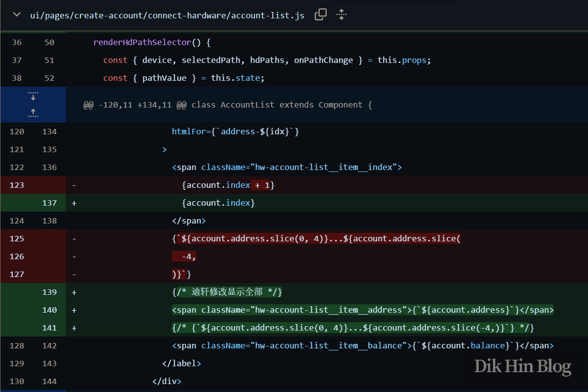Screen dimensions: 588x392
Task: Click the plus marker on the added address span line
Action: [73, 310]
